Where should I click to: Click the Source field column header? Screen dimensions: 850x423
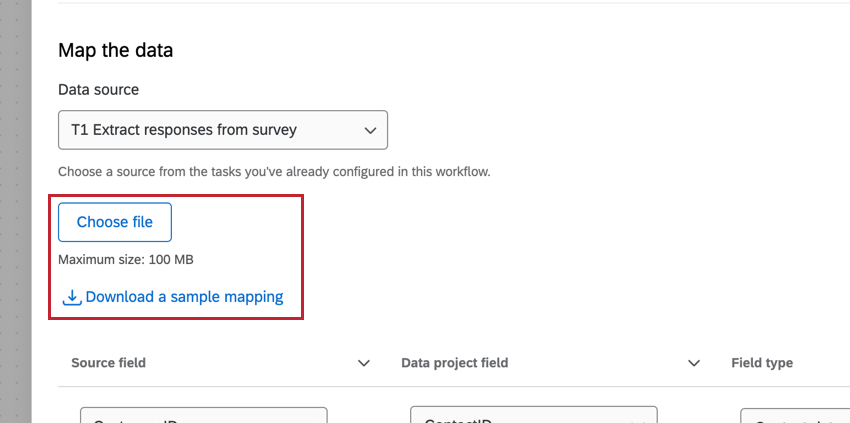(x=108, y=363)
